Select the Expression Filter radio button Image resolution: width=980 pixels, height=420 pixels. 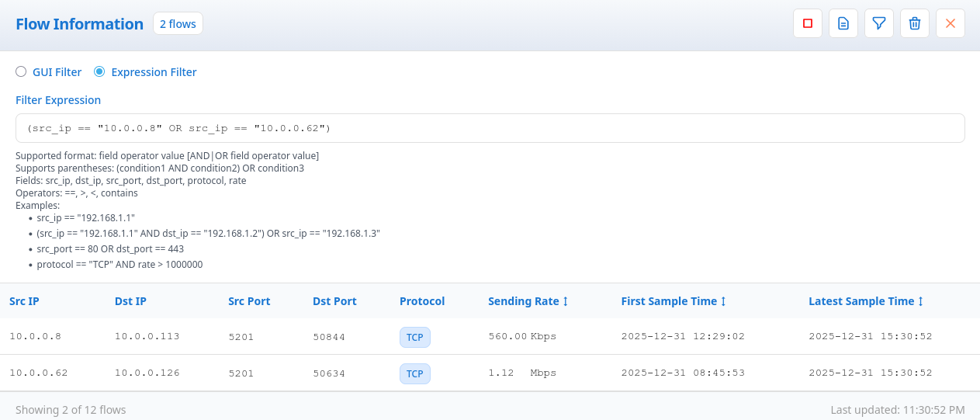(x=99, y=72)
